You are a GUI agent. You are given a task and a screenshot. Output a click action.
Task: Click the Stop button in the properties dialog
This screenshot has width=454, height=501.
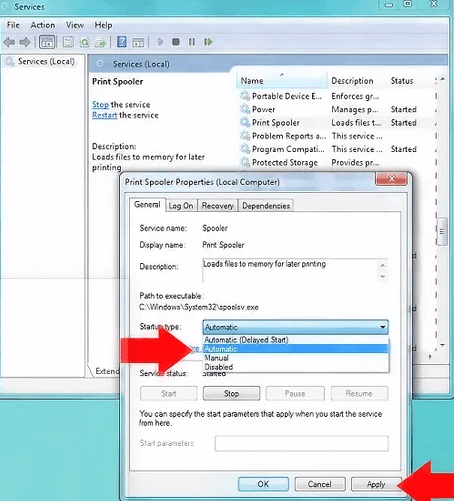(231, 394)
